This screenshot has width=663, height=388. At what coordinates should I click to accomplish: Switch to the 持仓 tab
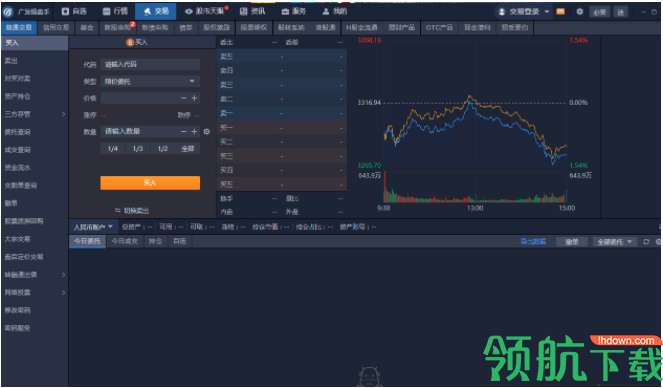tap(155, 241)
